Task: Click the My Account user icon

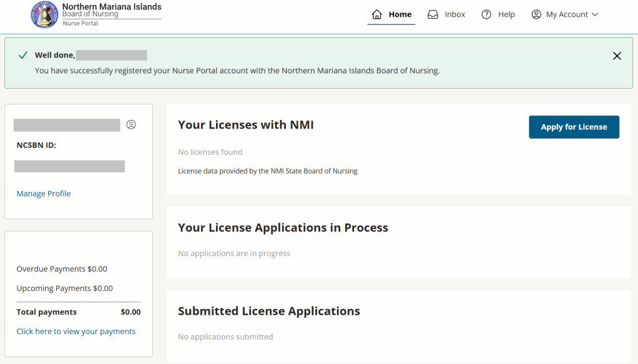Action: tap(536, 14)
